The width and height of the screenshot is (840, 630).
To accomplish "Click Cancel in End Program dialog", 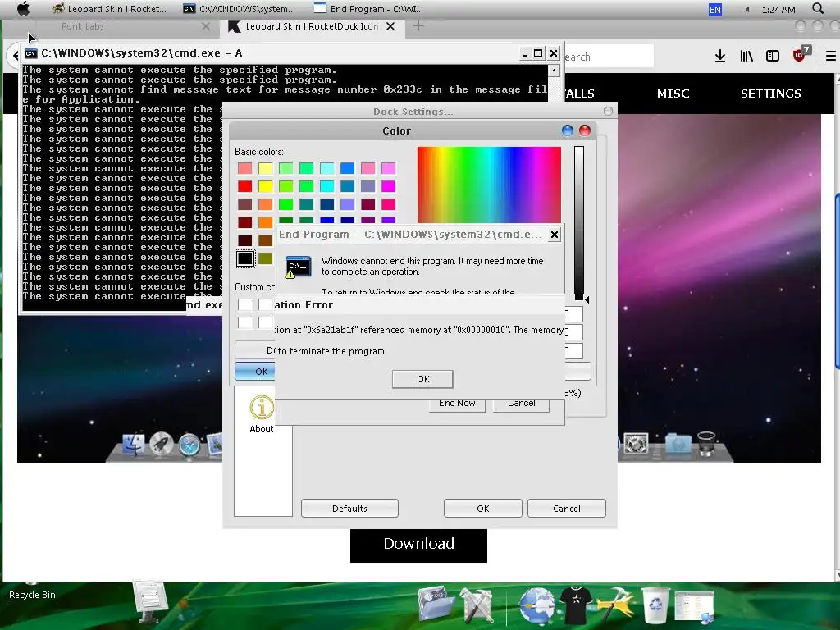I will 521,404.
